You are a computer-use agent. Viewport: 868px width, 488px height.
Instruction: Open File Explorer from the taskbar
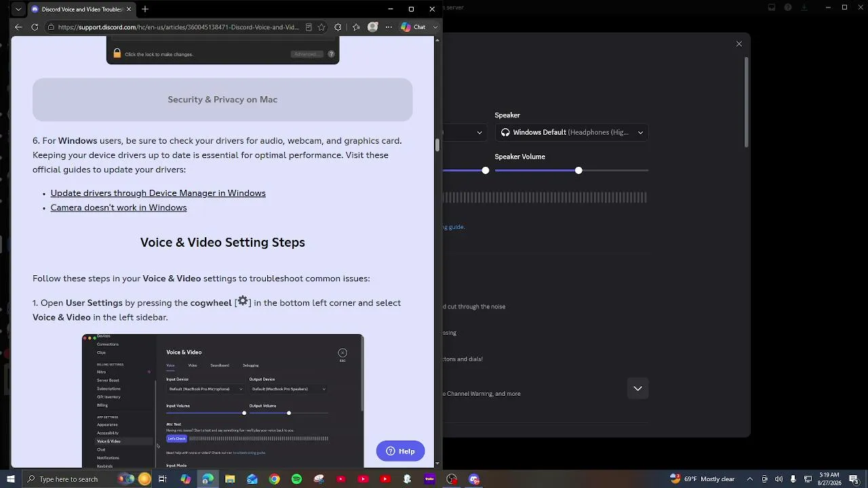coord(230,479)
